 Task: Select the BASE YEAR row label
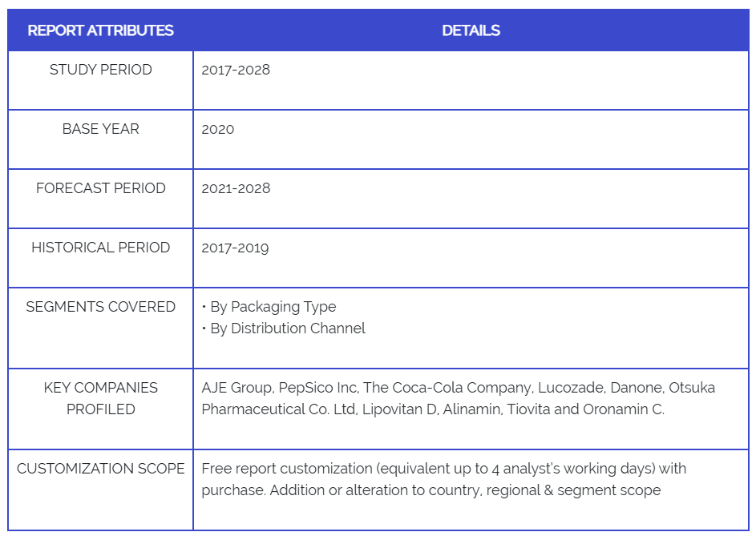[x=100, y=129]
